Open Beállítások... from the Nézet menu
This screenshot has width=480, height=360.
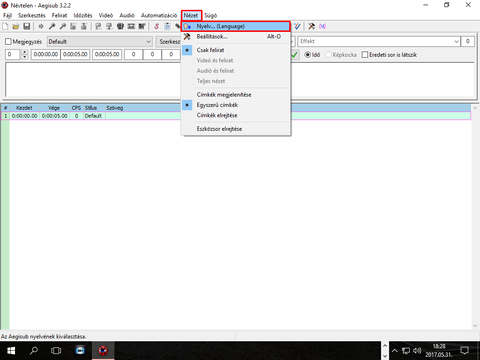(236, 37)
